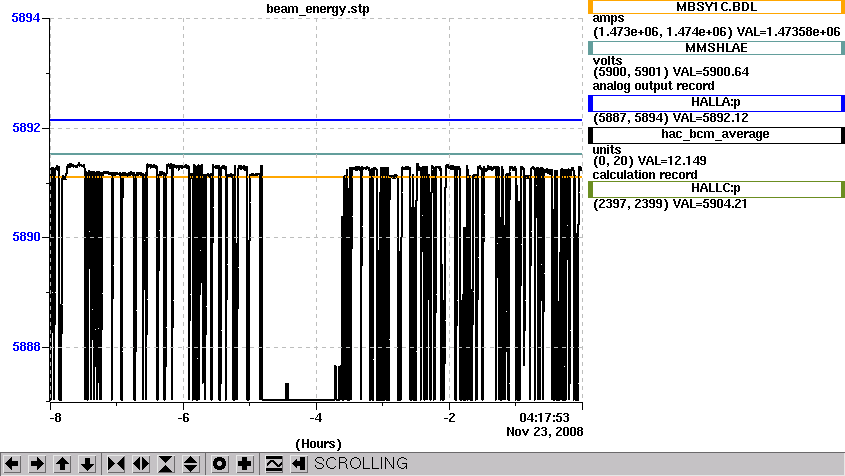The image size is (845, 476).
Task: Select the HALLA:p curve legend
Action: (716, 103)
